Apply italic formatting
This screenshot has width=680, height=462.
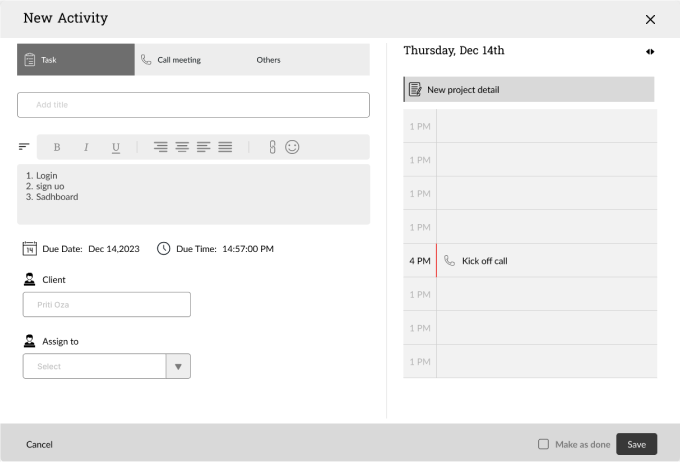coord(86,147)
